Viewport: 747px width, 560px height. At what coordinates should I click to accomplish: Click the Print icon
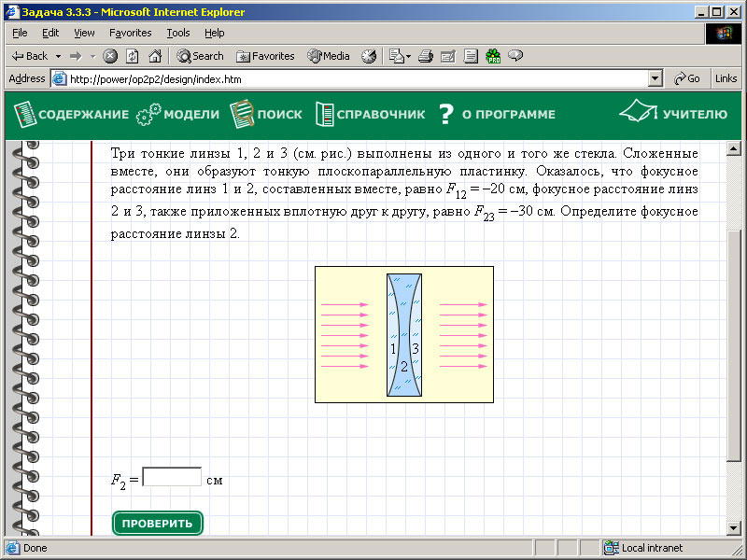tap(426, 56)
